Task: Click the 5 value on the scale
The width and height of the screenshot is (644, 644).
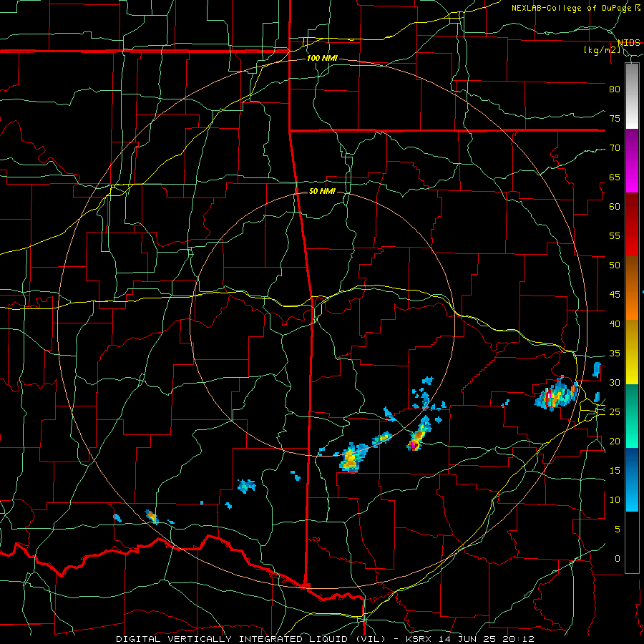Action: click(618, 529)
